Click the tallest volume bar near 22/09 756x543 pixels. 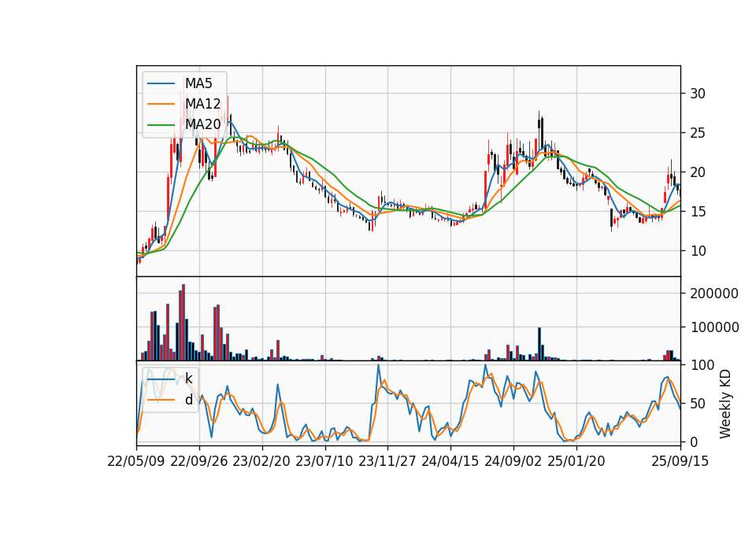pos(183,323)
